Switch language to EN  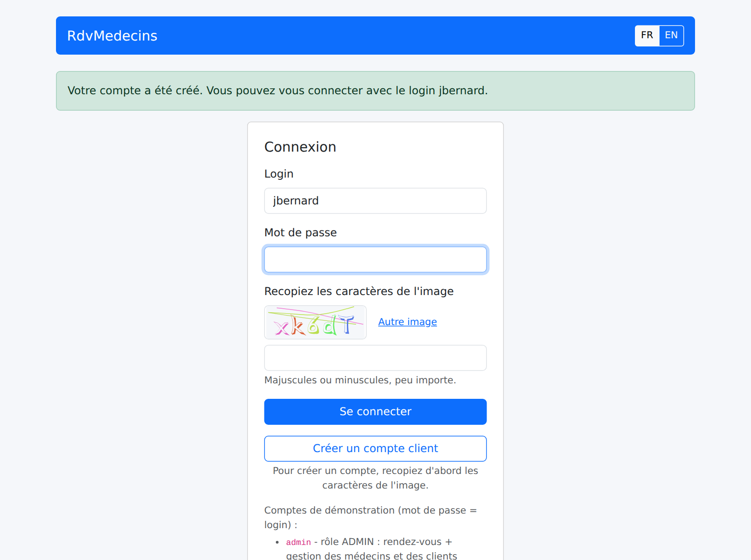pyautogui.click(x=671, y=36)
